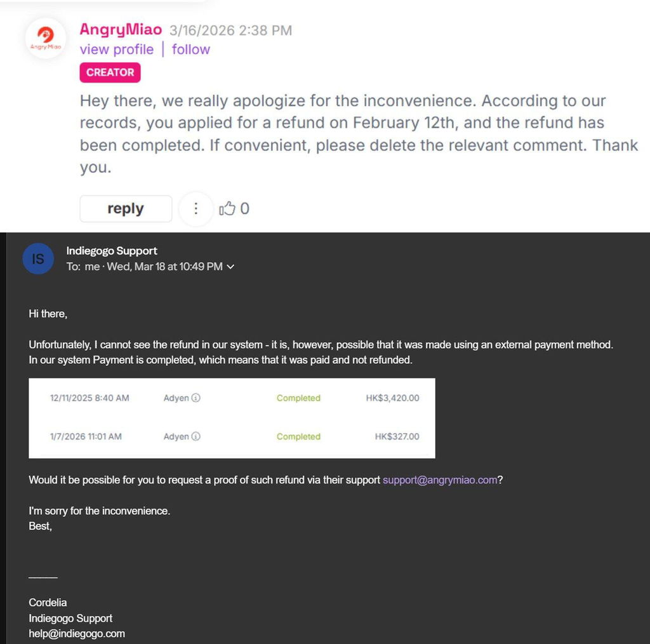Click Completed status for HK$327.00 payment
Image resolution: width=650 pixels, height=644 pixels.
(x=298, y=436)
